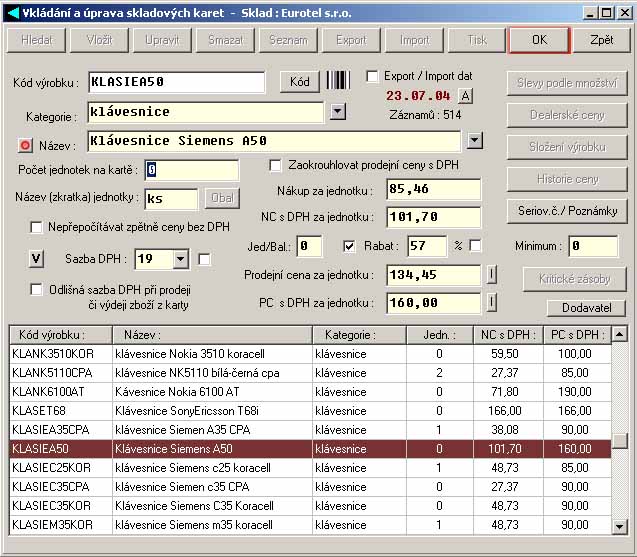Click the small button beside Prodejní cena field

[492, 275]
